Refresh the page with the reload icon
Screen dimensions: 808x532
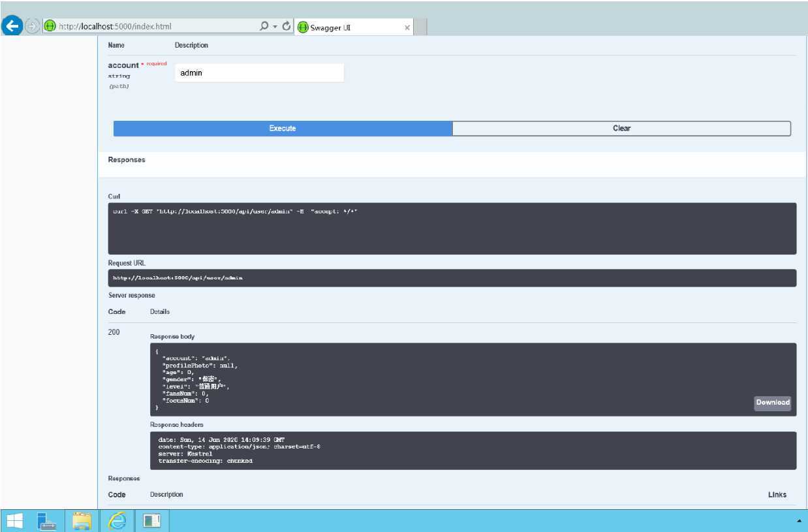click(x=286, y=27)
